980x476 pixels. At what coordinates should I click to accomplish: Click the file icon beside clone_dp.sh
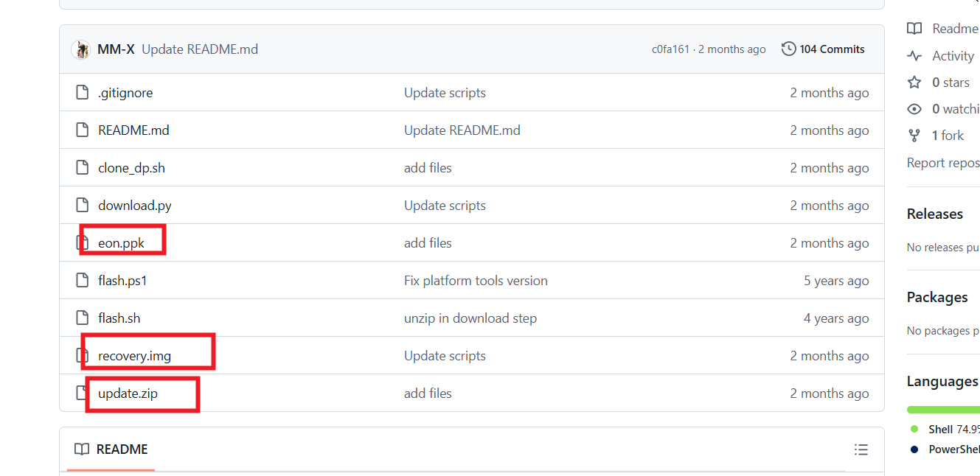(83, 168)
